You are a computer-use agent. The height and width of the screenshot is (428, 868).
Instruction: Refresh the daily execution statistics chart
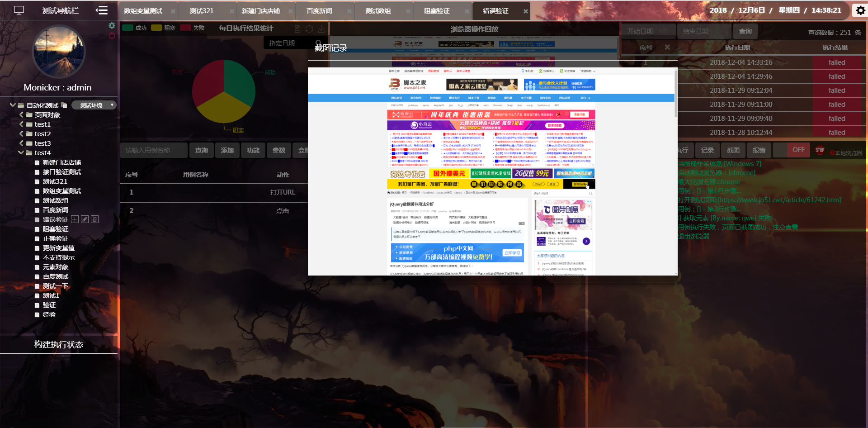309,29
